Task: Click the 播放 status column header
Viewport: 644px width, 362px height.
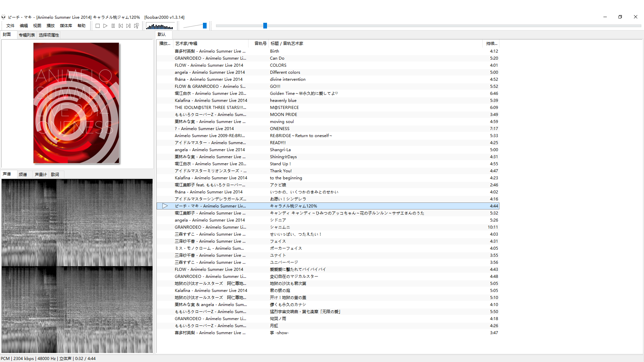Action: click(165, 44)
